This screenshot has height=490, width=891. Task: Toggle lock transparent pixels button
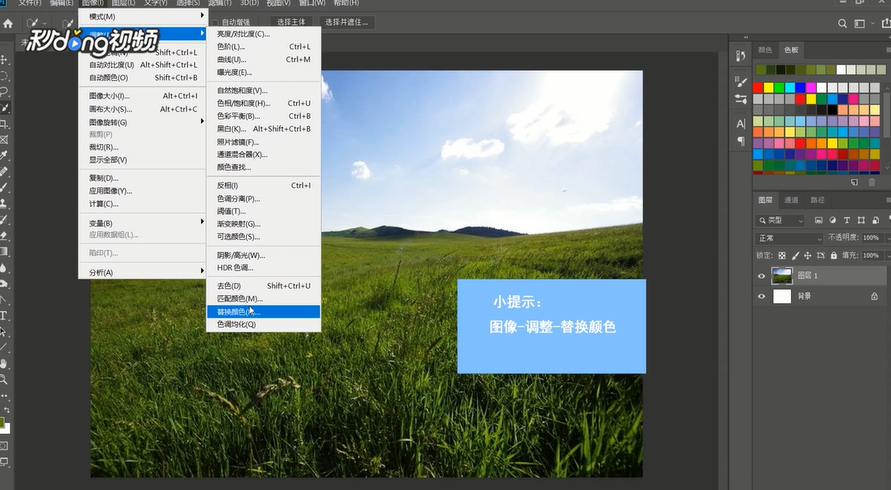pyautogui.click(x=782, y=256)
